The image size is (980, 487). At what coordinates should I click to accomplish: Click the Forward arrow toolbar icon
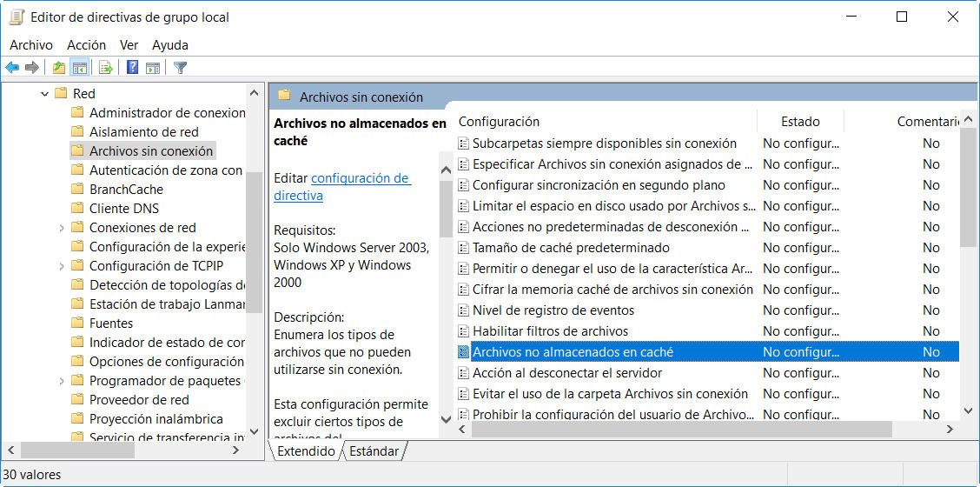click(x=32, y=68)
